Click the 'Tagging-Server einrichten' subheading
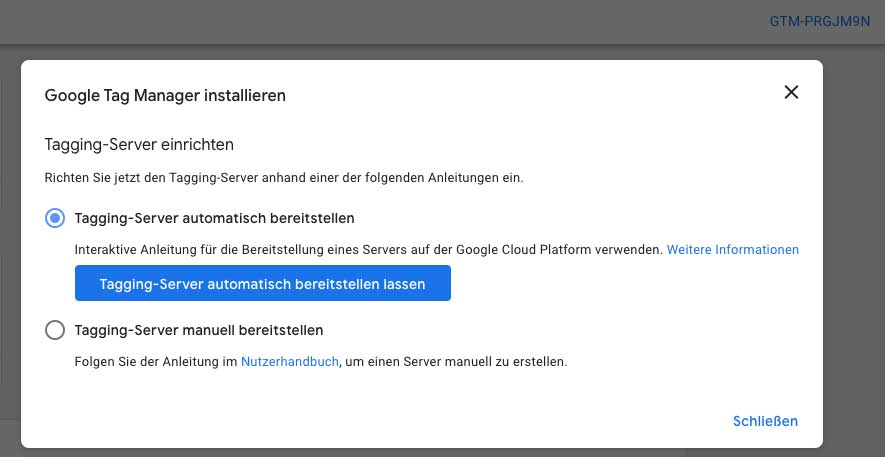 139,145
